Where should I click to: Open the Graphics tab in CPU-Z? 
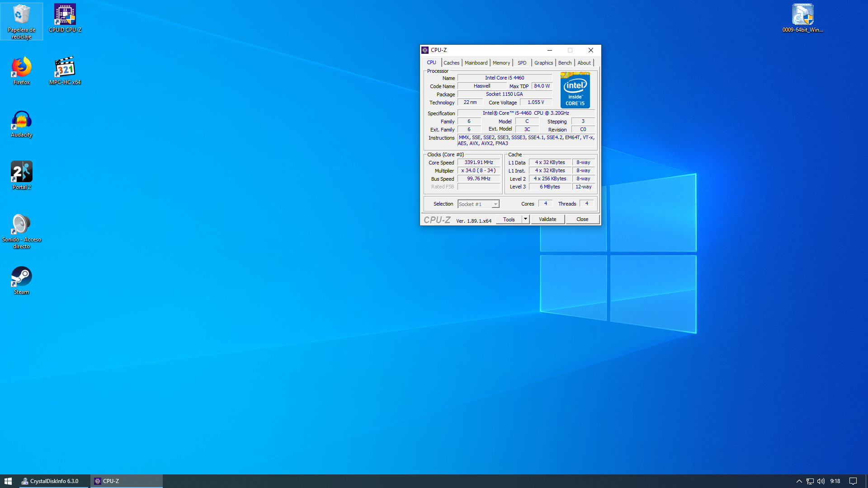click(x=543, y=63)
